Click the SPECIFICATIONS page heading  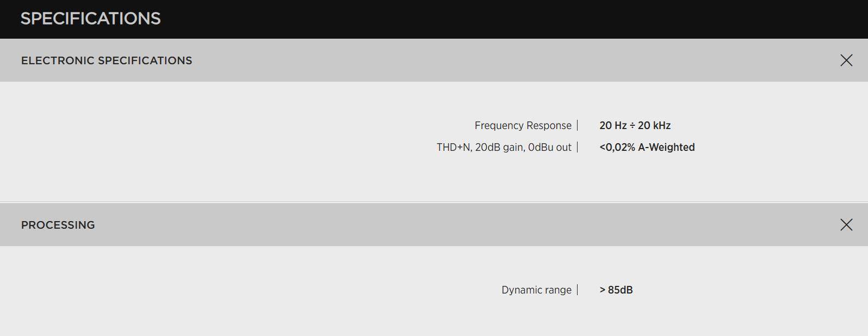click(x=91, y=19)
